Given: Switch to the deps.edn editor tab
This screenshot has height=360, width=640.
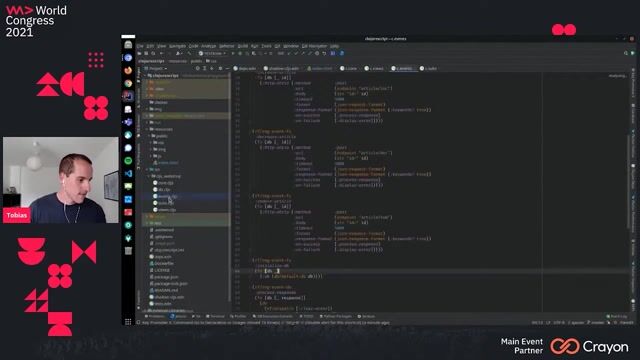Looking at the screenshot, I should 245,69.
